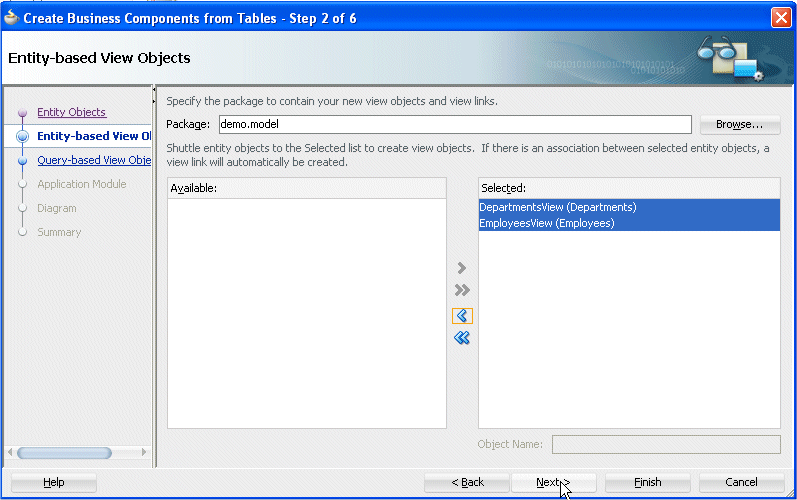The image size is (797, 500).
Task: Click the left scroll arrow of navigation panel
Action: pos(10,452)
